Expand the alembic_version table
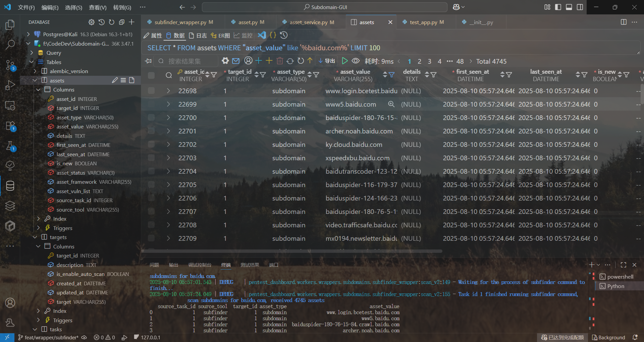Screen dimensions: 644x342 tap(35, 71)
